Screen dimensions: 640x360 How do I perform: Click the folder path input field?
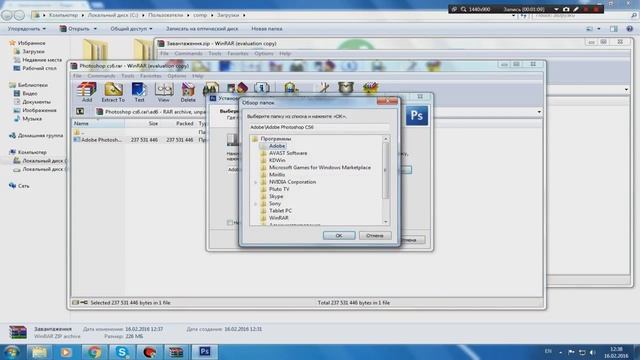[x=319, y=127]
